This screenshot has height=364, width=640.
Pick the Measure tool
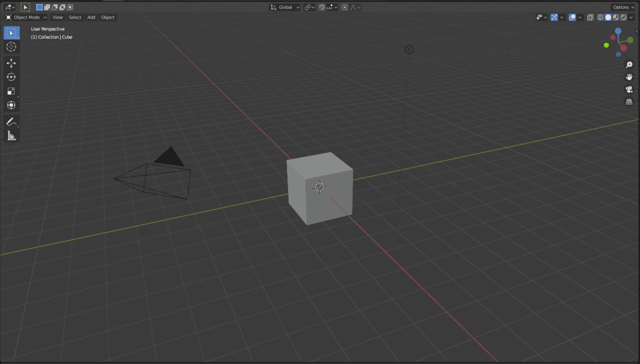pos(11,135)
